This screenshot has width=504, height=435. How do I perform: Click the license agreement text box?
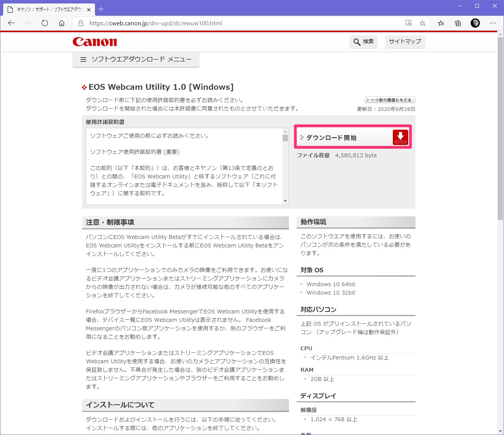(187, 166)
